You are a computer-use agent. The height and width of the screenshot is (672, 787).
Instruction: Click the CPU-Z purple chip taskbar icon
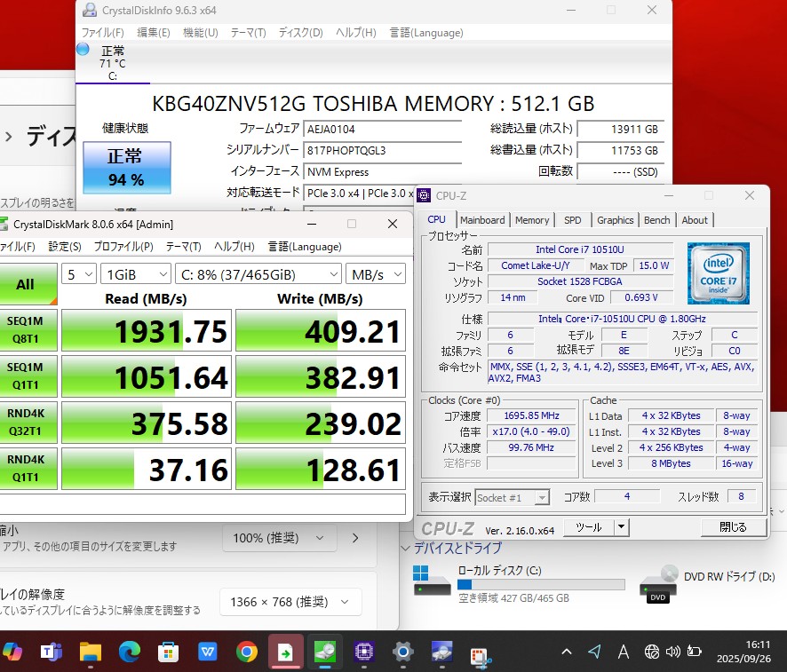pos(363,652)
